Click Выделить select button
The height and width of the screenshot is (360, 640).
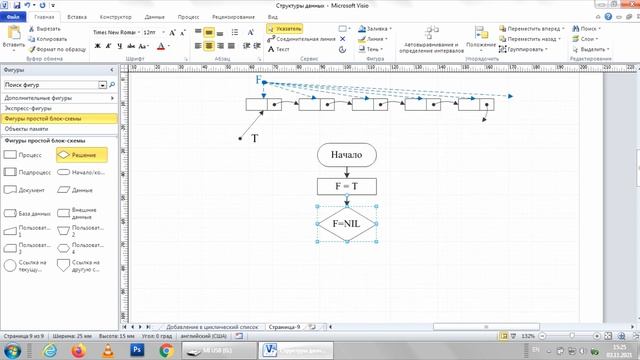pyautogui.click(x=591, y=49)
